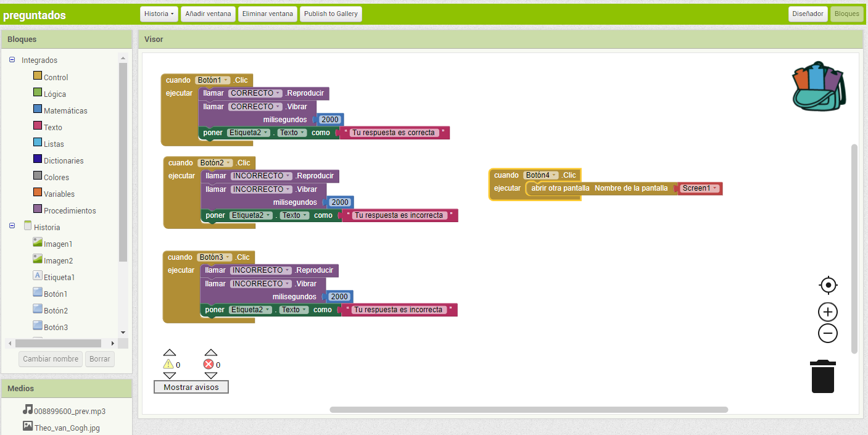The image size is (868, 435).
Task: Go to previous warning with up arrow
Action: 170,352
